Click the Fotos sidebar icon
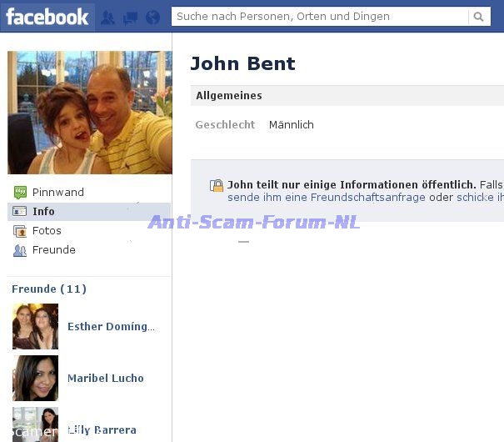 pos(20,231)
